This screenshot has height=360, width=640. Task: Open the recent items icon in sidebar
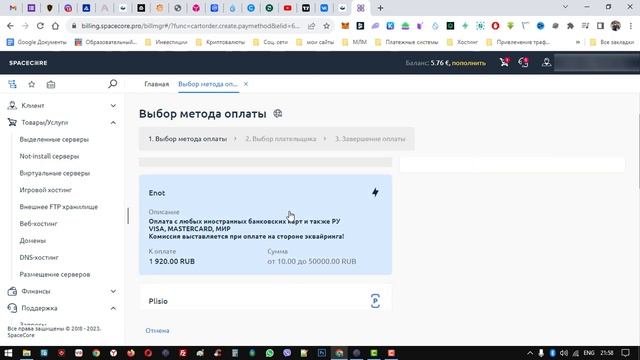tap(51, 84)
